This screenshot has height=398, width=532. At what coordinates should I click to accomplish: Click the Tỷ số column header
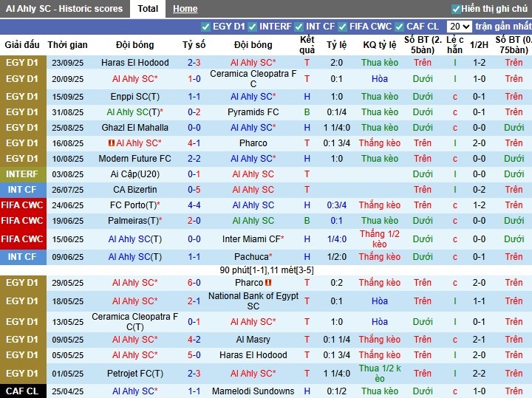pos(194,44)
